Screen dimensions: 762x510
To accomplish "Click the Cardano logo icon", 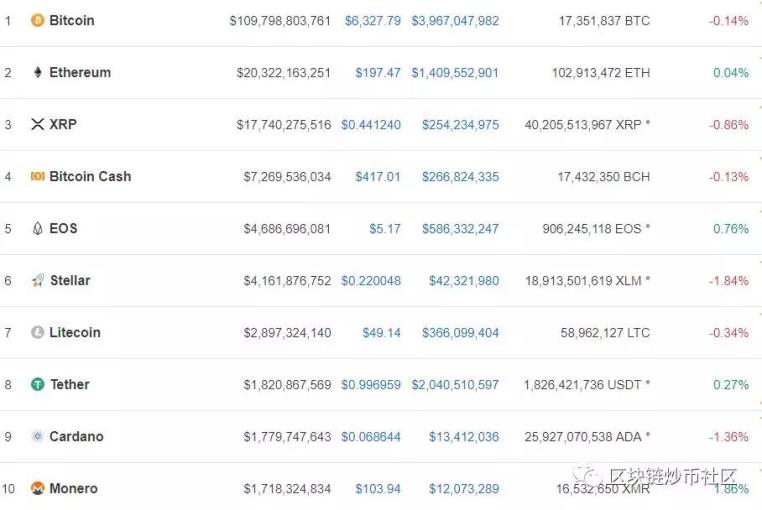I will [38, 436].
